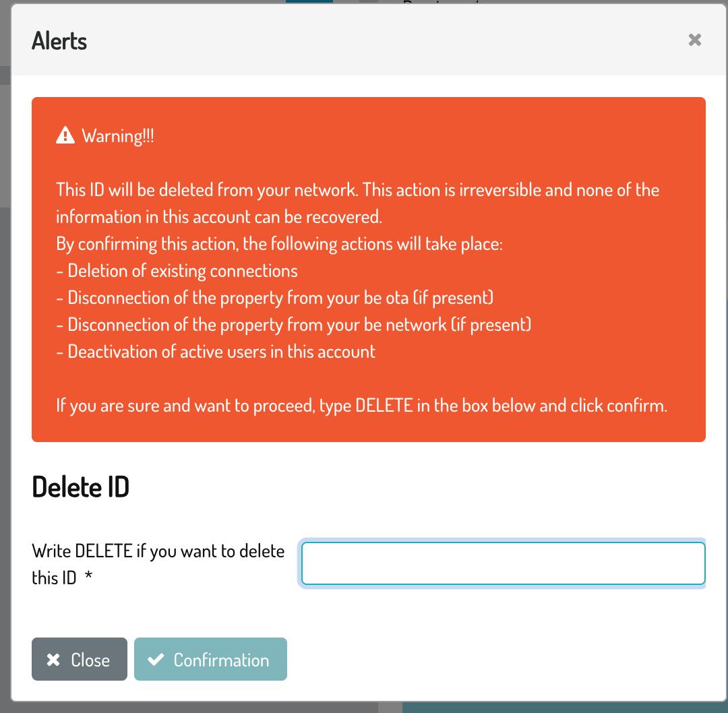Click the "If you are sure" instruction line

coord(361,406)
